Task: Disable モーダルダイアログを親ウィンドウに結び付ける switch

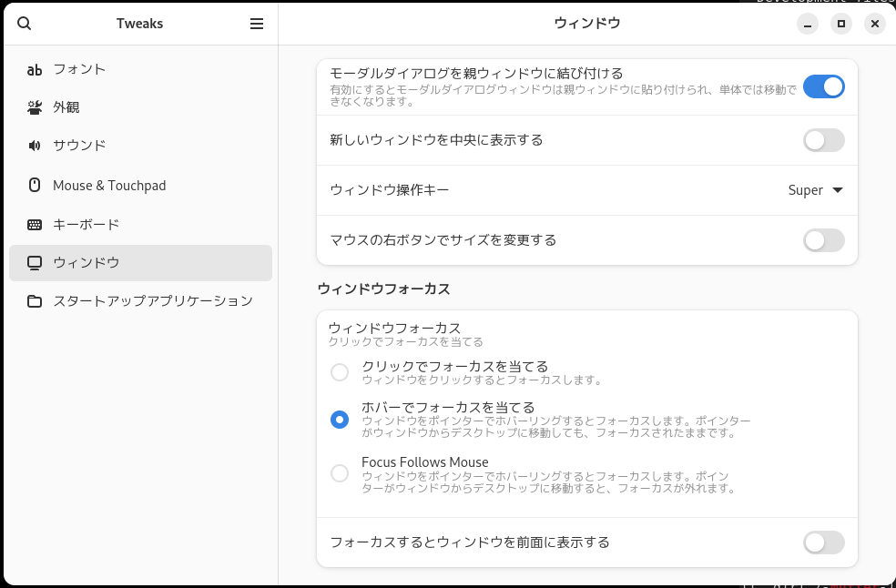Action: coord(823,86)
